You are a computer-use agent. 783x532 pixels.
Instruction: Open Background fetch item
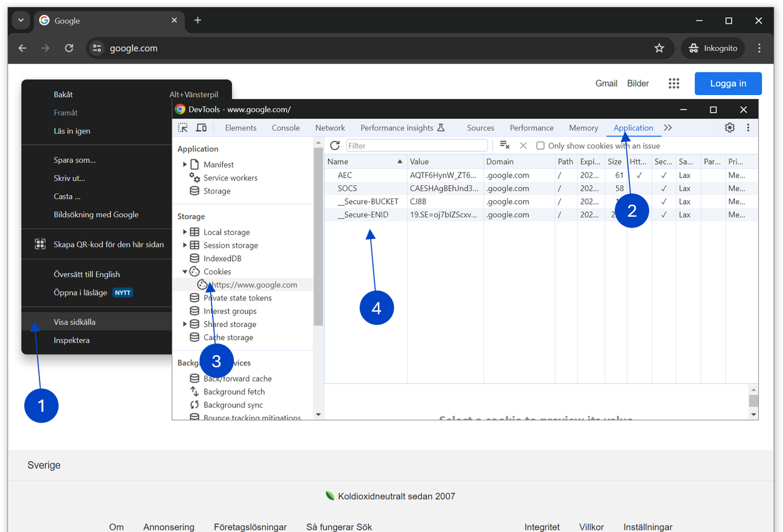coord(234,392)
